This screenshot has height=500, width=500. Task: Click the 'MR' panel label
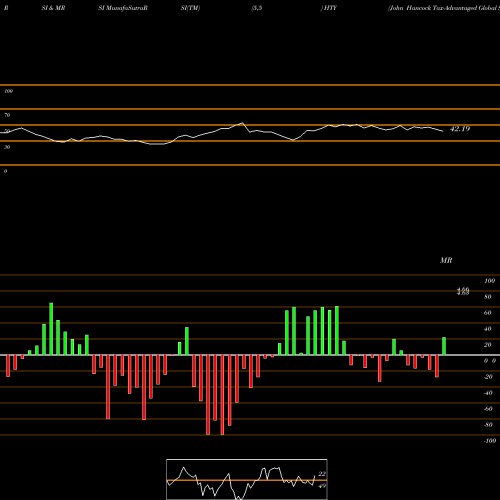[x=446, y=260]
